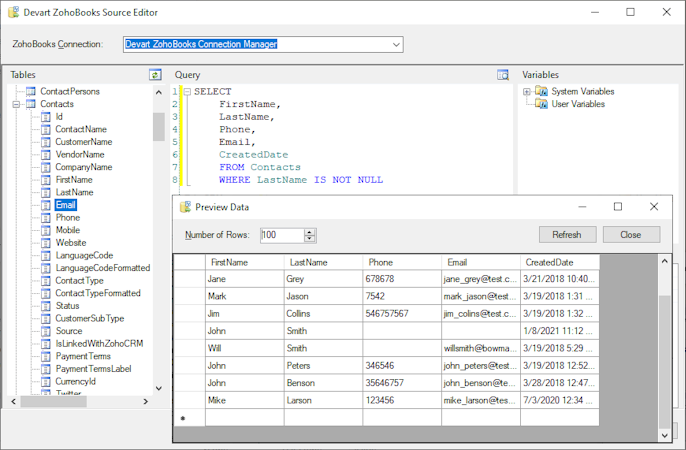The image size is (686, 450).
Task: Click Close in Preview Data window
Action: (630, 235)
